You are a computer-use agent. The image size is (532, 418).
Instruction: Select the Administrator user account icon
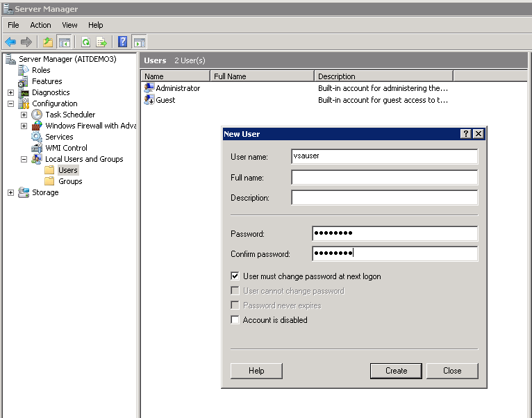click(x=149, y=88)
